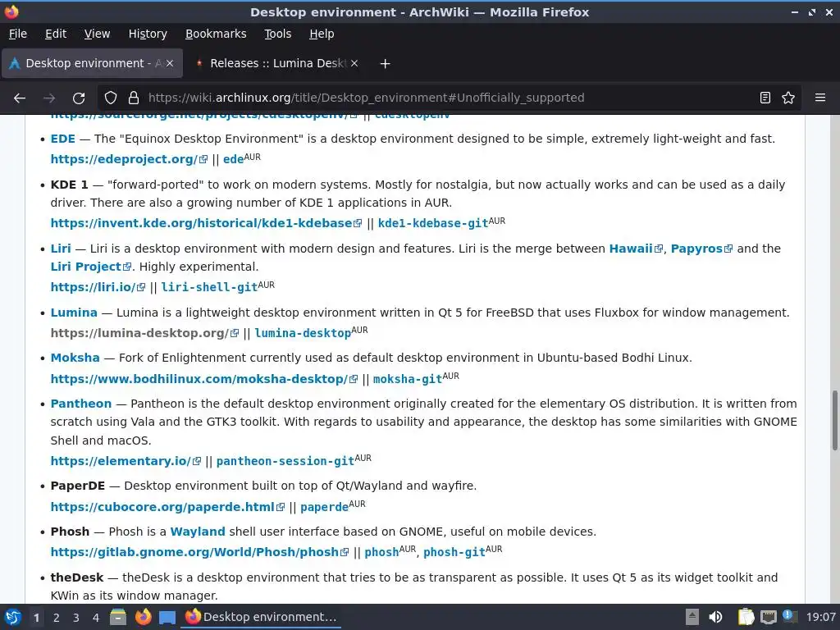This screenshot has width=840, height=630.
Task: Open the Help menu
Action: pos(322,34)
